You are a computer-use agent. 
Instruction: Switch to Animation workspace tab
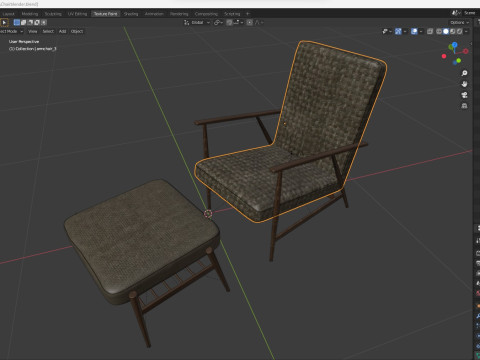pyautogui.click(x=154, y=14)
